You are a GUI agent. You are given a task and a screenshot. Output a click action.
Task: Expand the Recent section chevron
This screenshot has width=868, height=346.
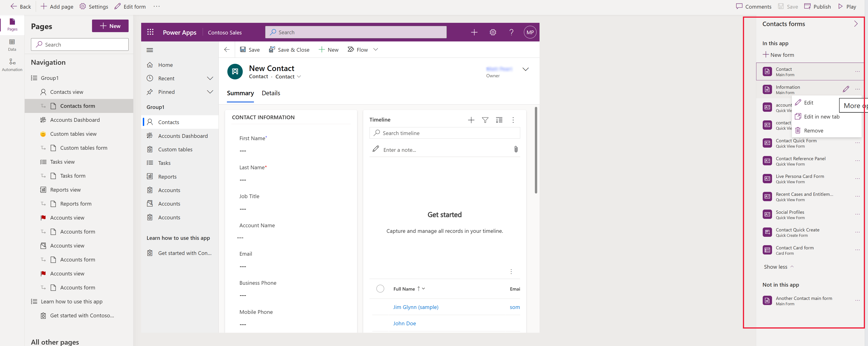[x=210, y=78]
